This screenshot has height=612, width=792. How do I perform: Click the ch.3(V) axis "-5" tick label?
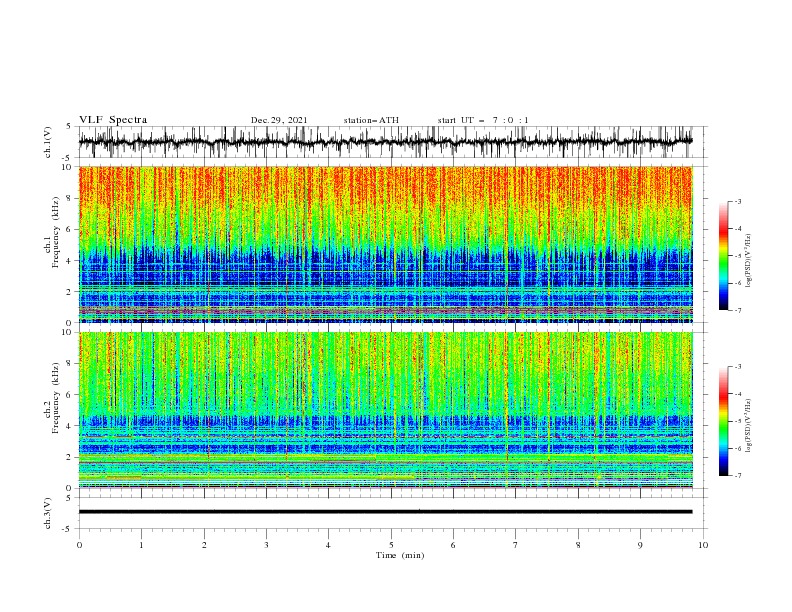coord(68,529)
